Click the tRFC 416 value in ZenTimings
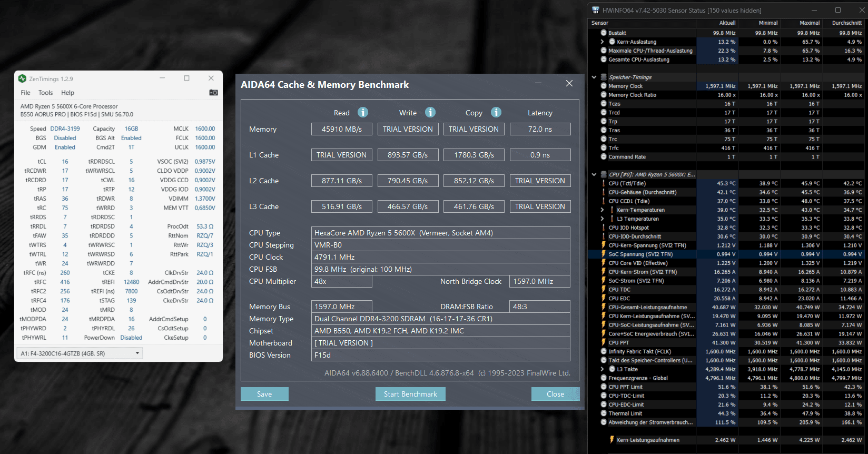This screenshot has height=454, width=868. coord(65,282)
